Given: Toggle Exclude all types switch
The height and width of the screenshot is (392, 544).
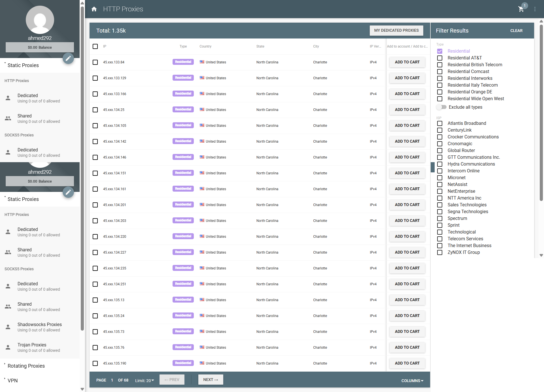Looking at the screenshot, I should (441, 107).
